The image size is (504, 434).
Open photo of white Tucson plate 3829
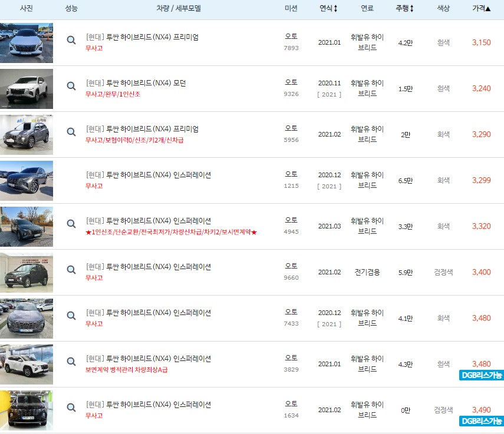[27, 364]
